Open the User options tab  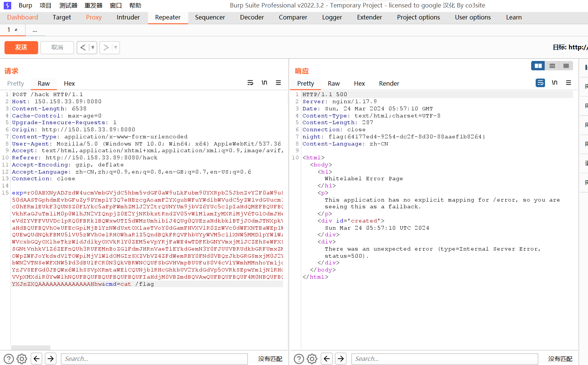[473, 17]
